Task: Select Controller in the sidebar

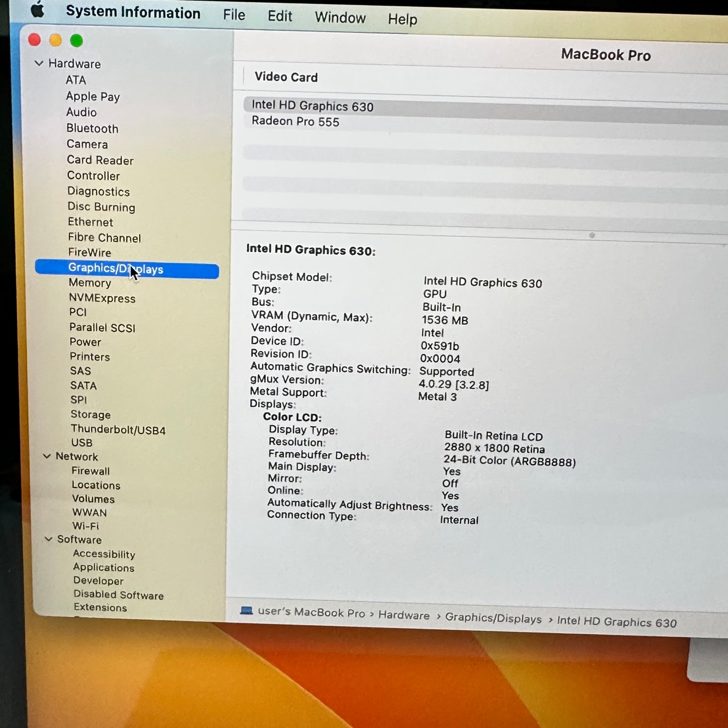Action: tap(93, 176)
